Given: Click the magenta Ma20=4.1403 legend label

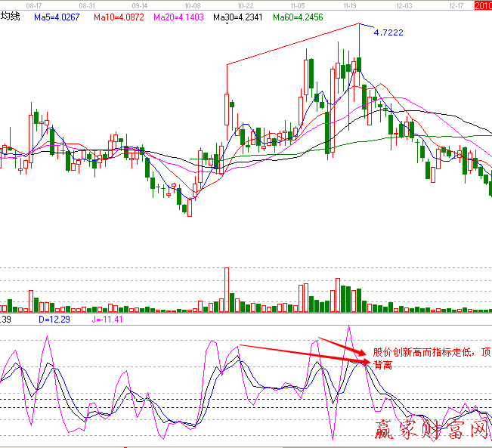Looking at the screenshot, I should coord(180,16).
